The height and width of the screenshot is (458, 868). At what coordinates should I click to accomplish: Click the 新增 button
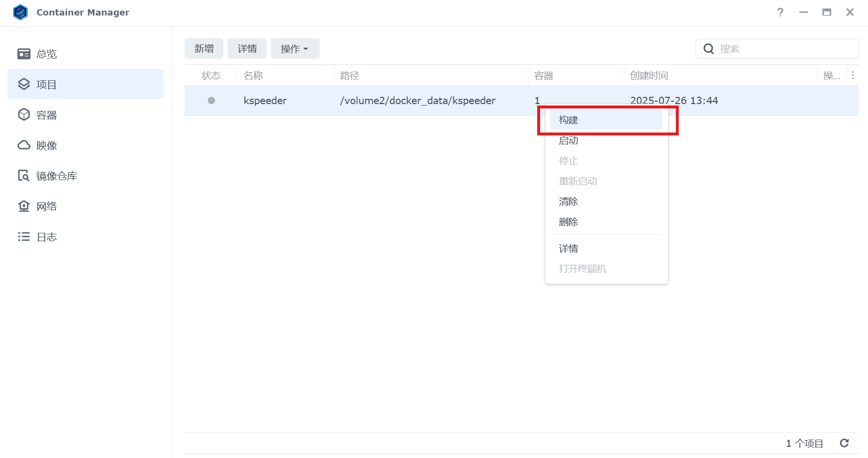pyautogui.click(x=204, y=49)
